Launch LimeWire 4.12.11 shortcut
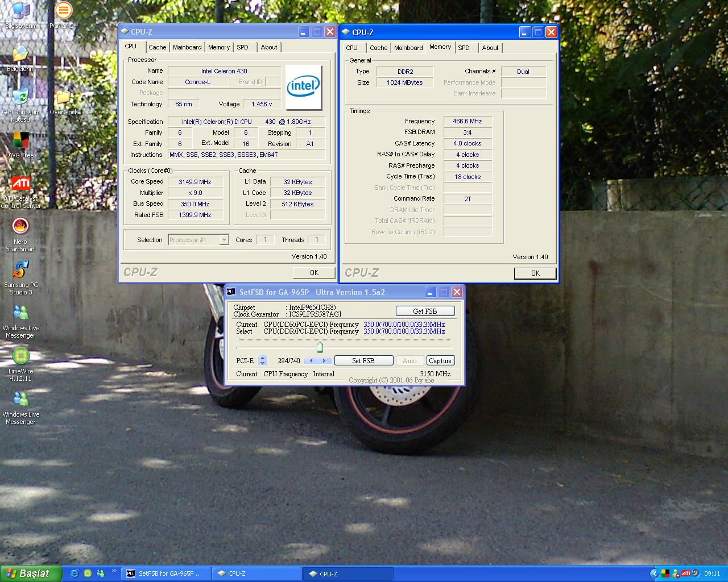The image size is (728, 582). pos(20,364)
